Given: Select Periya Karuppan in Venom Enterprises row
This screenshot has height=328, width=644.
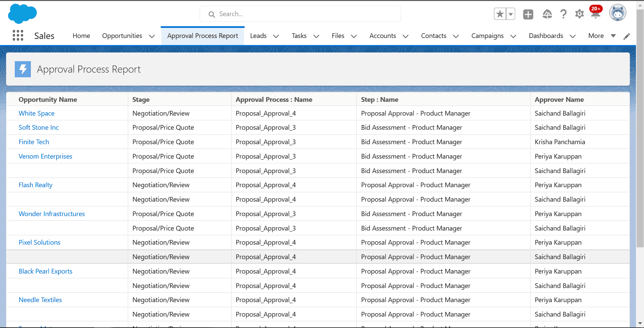Looking at the screenshot, I should (558, 156).
